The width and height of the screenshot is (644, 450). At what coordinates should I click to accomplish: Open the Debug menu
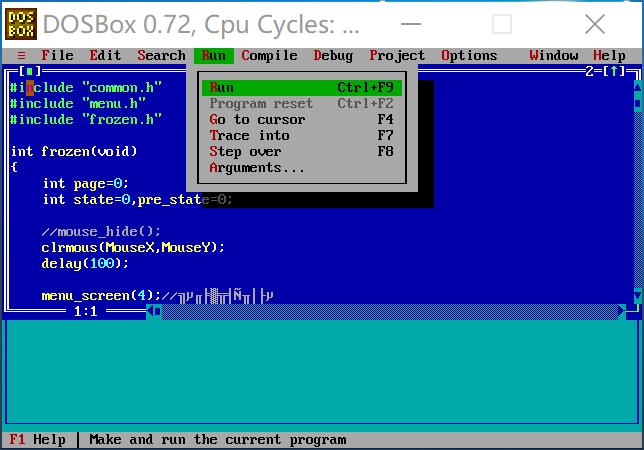point(333,55)
